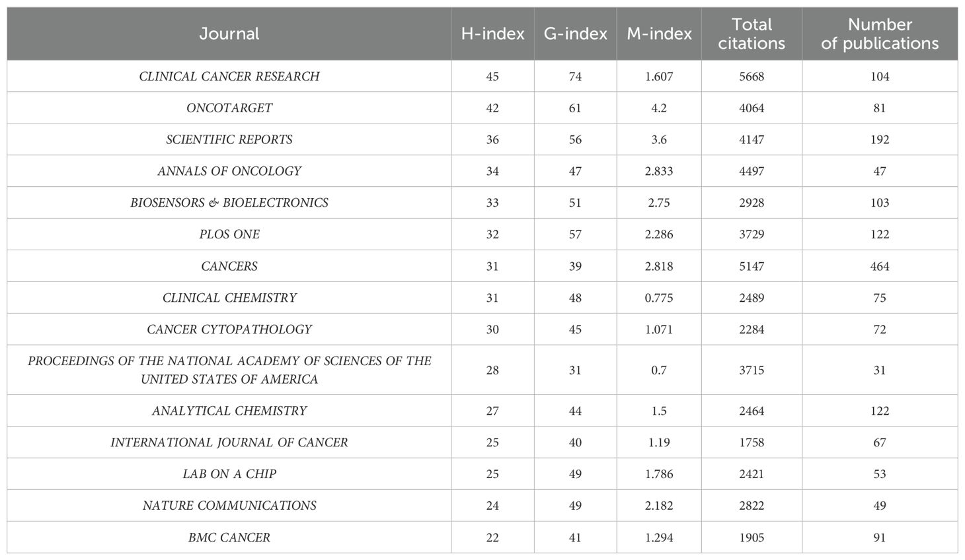This screenshot has height=560, width=965.
Task: Click total citations value 4064
Action: tap(752, 108)
